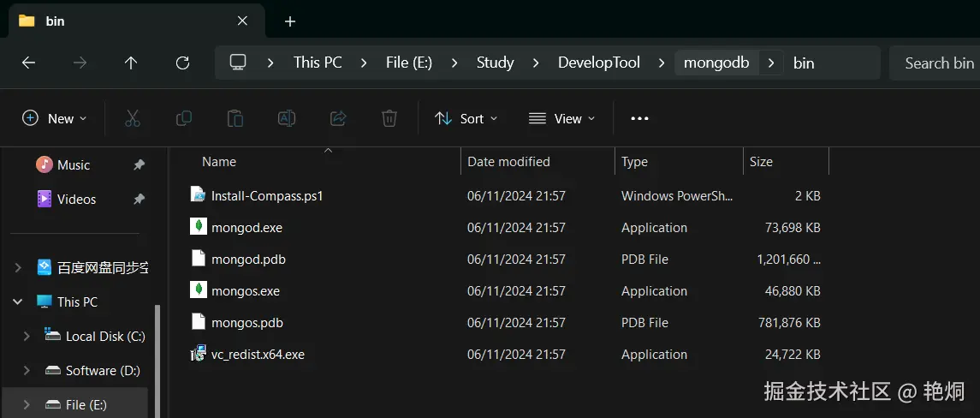Screen dimensions: 980x418
Task: Refresh the current folder view
Action: 182,63
